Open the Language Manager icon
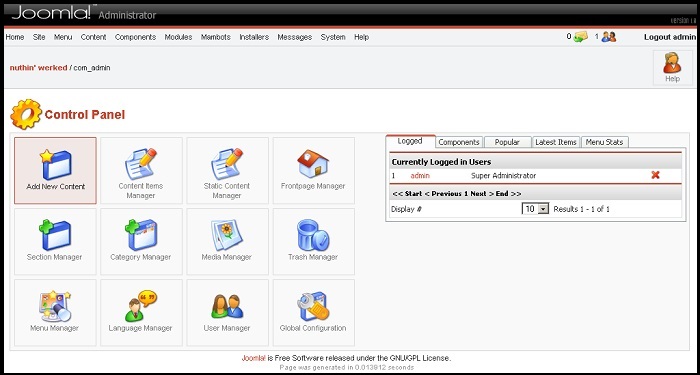This screenshot has height=375, width=700. coord(141,312)
